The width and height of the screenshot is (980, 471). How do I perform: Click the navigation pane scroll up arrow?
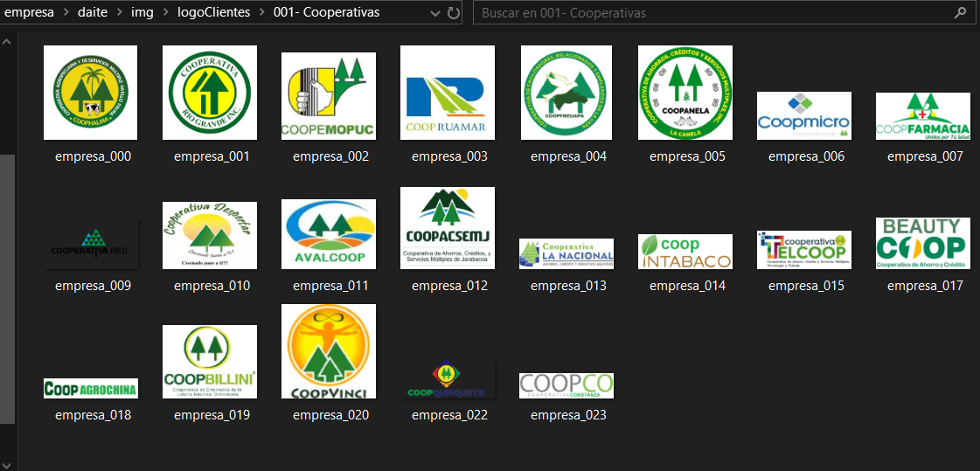pyautogui.click(x=7, y=42)
